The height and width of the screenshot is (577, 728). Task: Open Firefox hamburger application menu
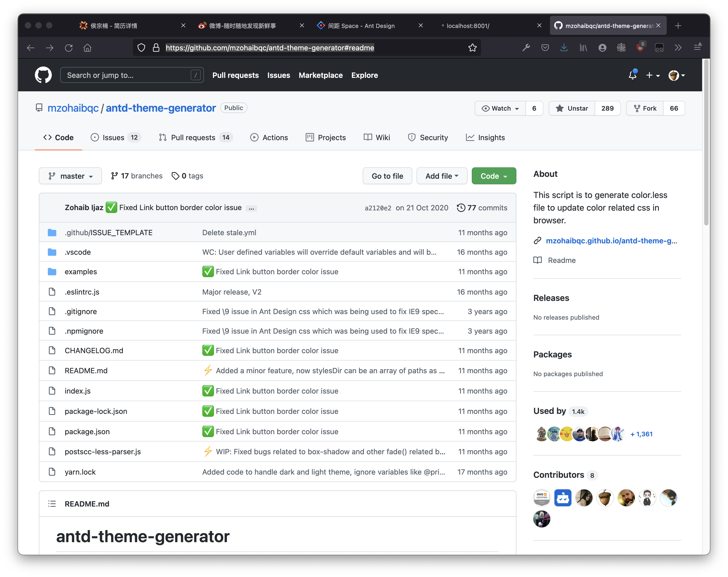698,48
